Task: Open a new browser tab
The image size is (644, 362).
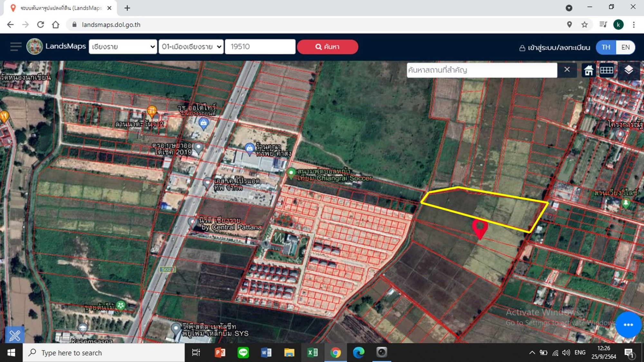Action: point(127,8)
